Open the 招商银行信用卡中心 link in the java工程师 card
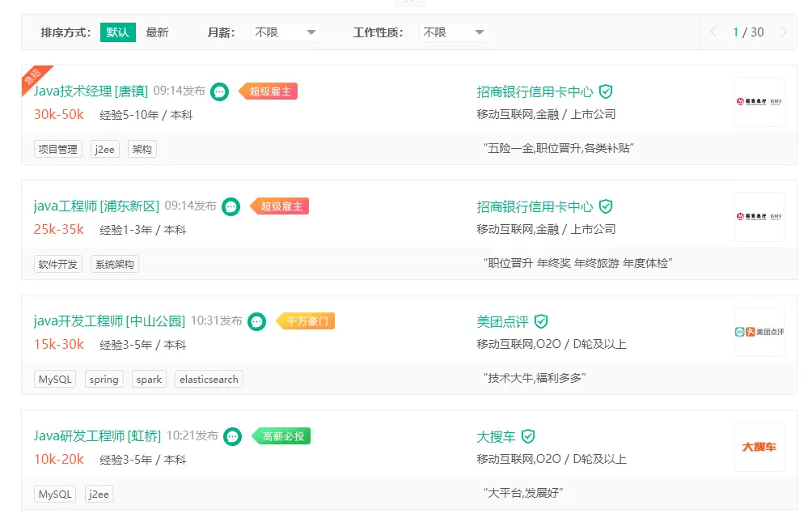The height and width of the screenshot is (518, 812). pos(535,207)
